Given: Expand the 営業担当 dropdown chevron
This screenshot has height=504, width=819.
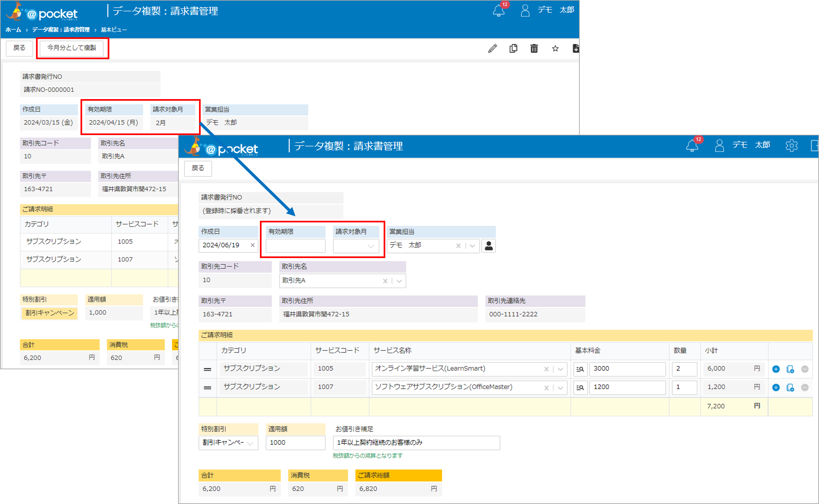Looking at the screenshot, I should click(x=472, y=246).
